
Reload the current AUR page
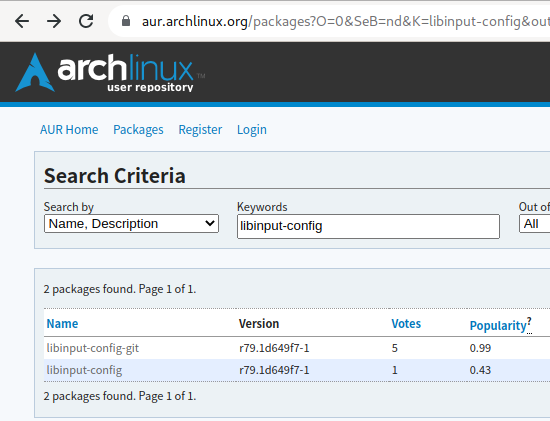coord(86,21)
